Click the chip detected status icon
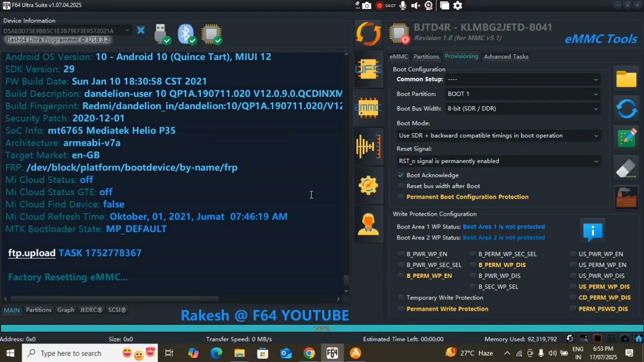This screenshot has width=644, height=362. [x=211, y=34]
